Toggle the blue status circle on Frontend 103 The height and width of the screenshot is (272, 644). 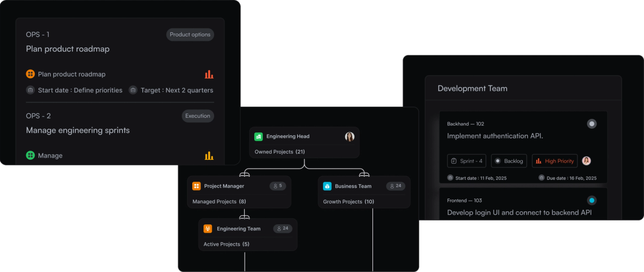click(x=592, y=201)
